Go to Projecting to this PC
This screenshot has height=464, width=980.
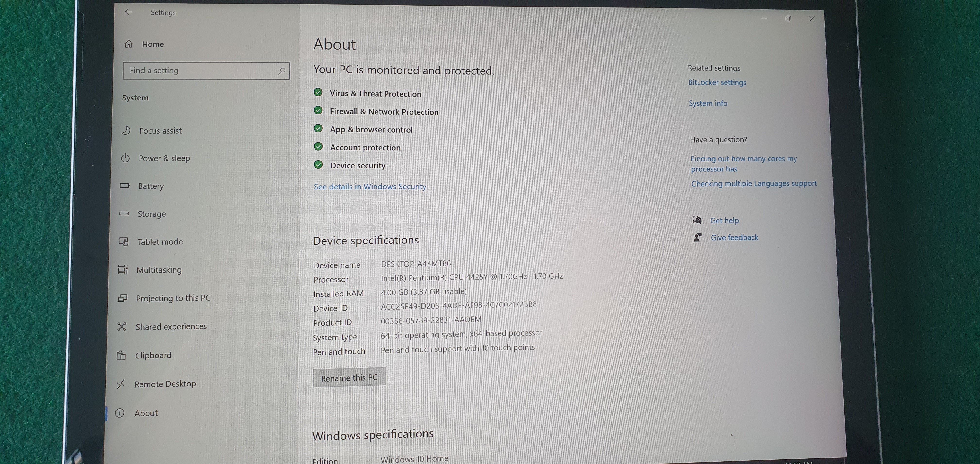pos(173,298)
